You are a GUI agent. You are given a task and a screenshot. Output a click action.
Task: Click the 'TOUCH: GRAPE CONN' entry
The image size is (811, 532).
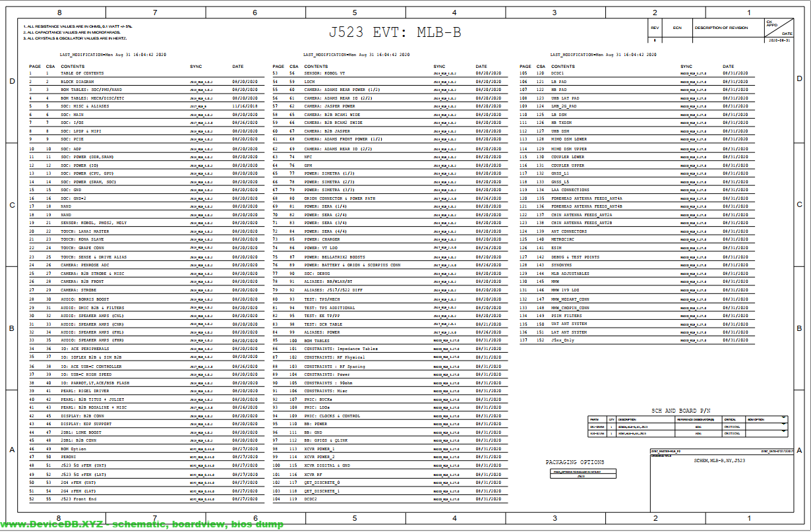(82, 248)
